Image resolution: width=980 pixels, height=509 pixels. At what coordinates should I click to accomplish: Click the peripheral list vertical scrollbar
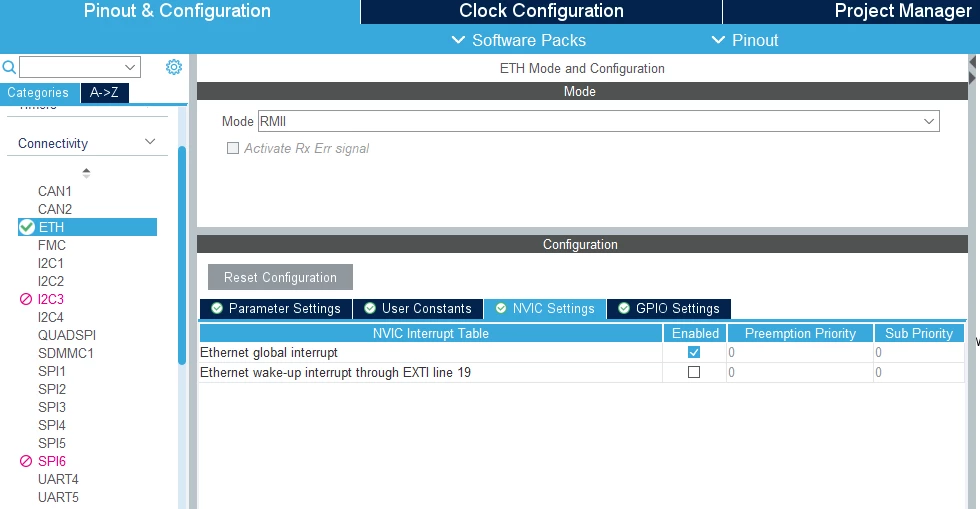182,255
